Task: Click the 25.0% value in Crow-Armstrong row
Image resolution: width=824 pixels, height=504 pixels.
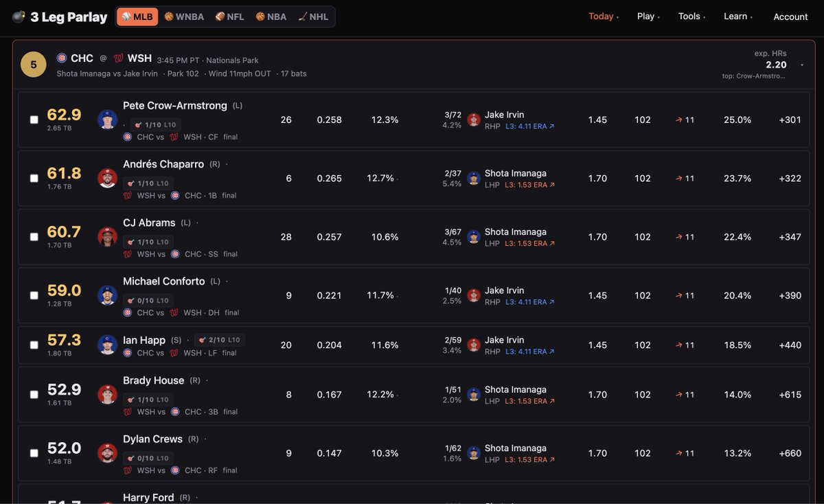Action: click(x=737, y=119)
